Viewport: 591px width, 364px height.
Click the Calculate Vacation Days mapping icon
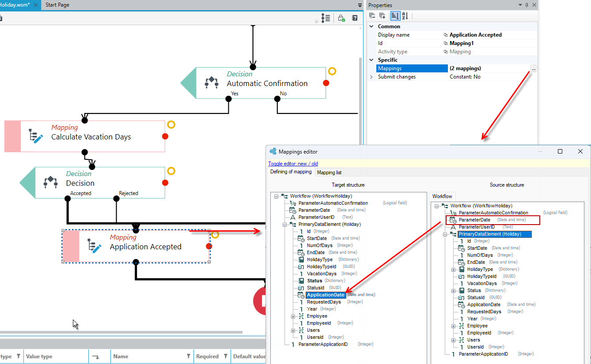coord(35,136)
